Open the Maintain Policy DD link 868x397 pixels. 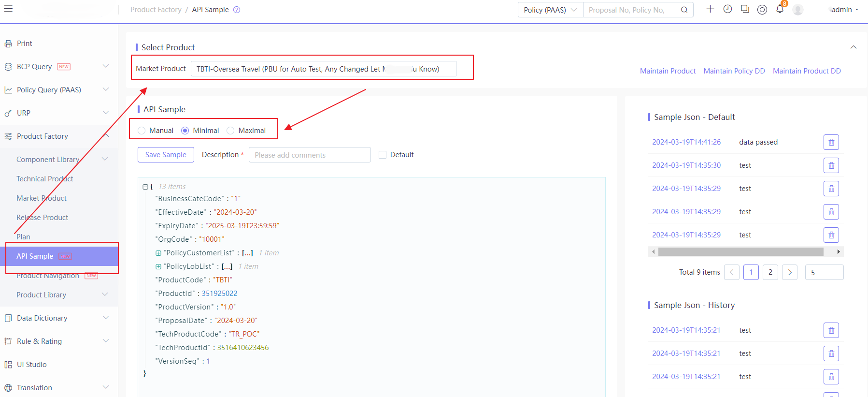(x=734, y=71)
